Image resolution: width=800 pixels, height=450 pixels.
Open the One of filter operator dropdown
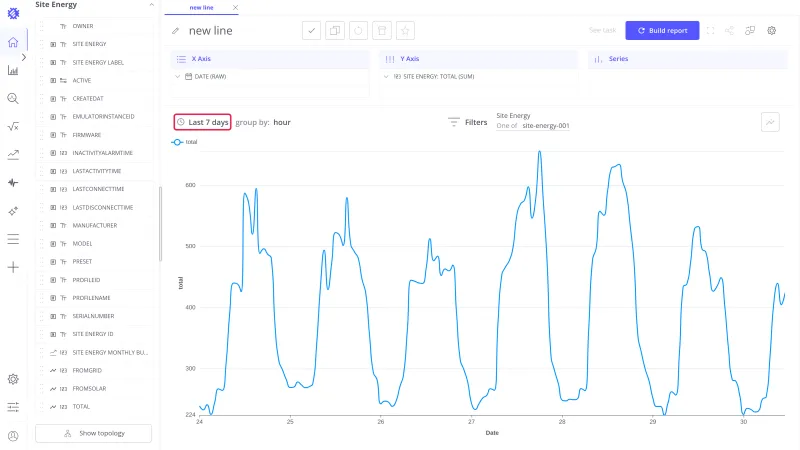tap(507, 126)
